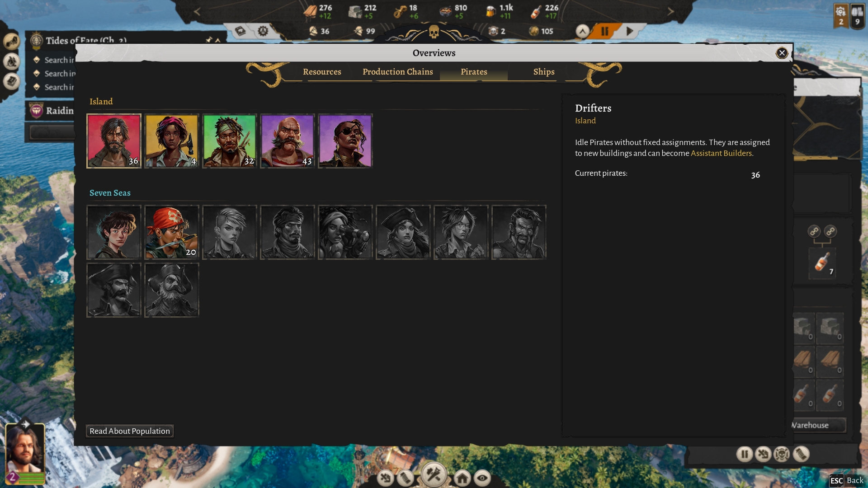The image size is (868, 488).
Task: Pause the game speed
Action: pos(604,31)
